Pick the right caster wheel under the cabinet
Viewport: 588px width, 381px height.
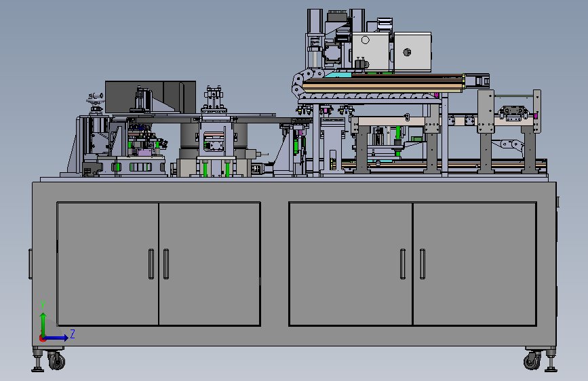[532, 361]
